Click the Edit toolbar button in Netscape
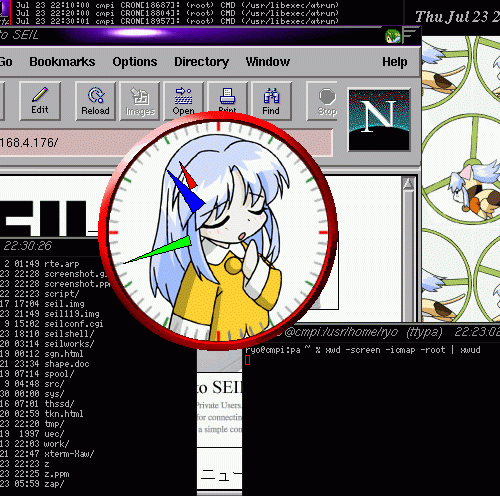Screen dimensions: 500x496 tap(40, 101)
